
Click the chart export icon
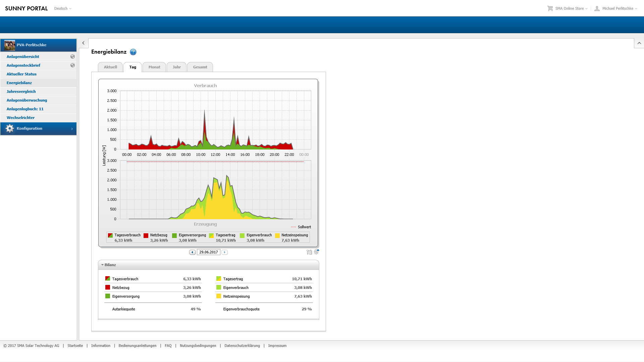click(x=309, y=252)
